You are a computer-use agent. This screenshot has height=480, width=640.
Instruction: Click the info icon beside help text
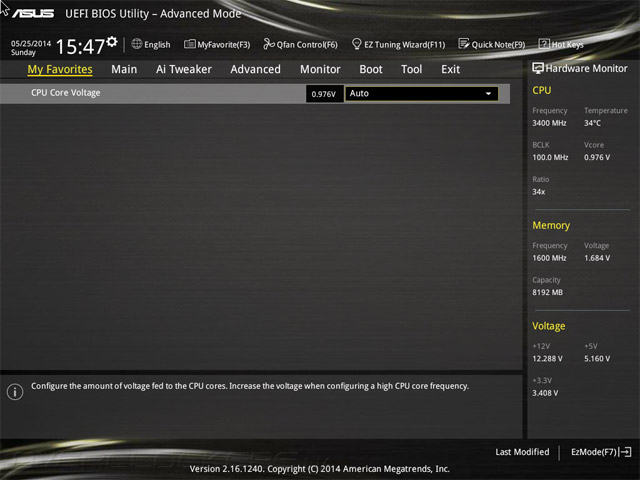(15, 392)
